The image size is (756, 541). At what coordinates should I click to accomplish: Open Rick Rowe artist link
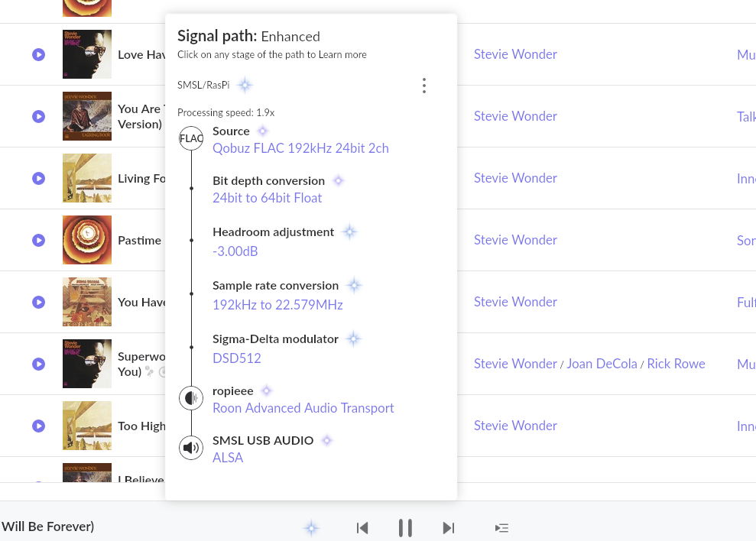[x=676, y=364]
